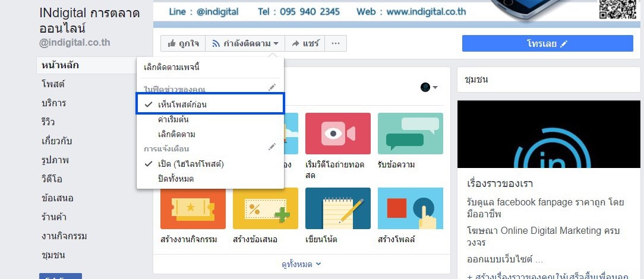Expand See All link (ดูทั้งหมด)

[301, 264]
